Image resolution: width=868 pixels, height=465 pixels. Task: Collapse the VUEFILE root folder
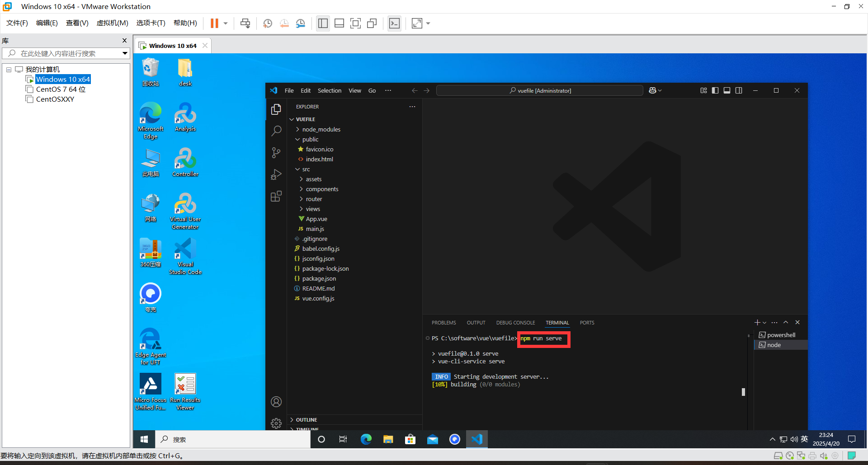(x=354, y=119)
